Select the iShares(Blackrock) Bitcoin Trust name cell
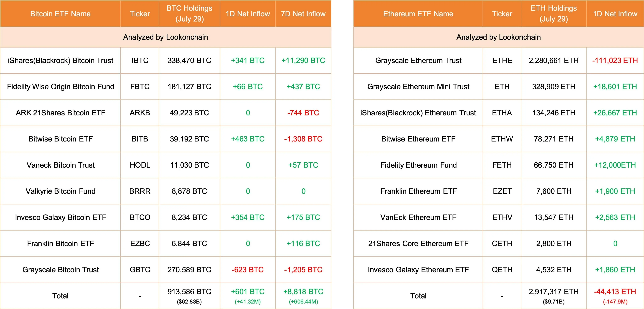644x309 pixels. point(61,61)
